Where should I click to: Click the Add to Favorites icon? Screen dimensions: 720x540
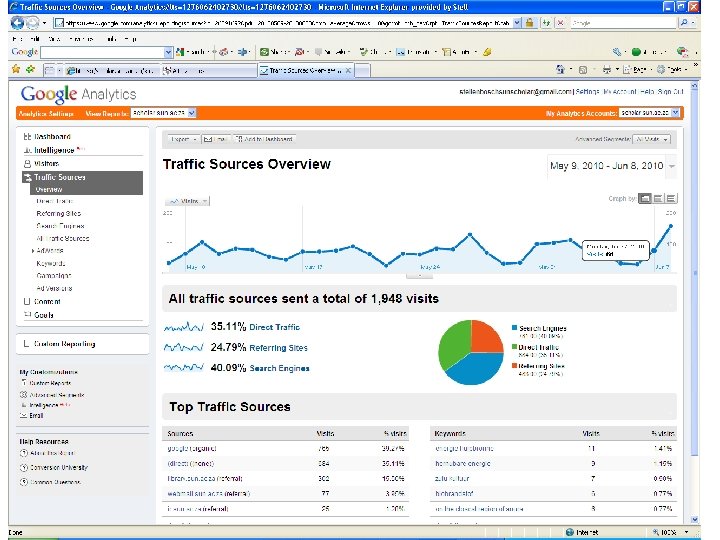click(x=31, y=69)
